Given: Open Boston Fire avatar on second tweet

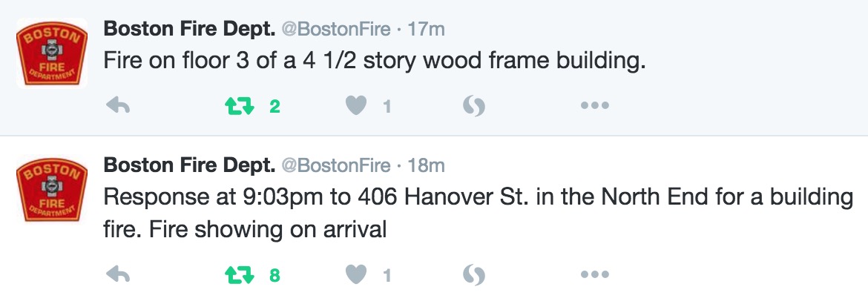Looking at the screenshot, I should pyautogui.click(x=52, y=189).
